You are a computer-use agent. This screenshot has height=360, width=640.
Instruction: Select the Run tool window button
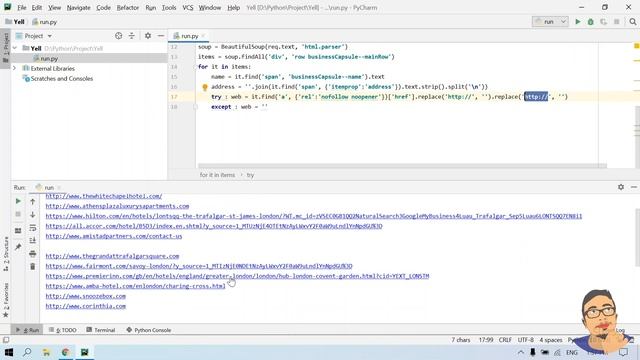point(28,330)
